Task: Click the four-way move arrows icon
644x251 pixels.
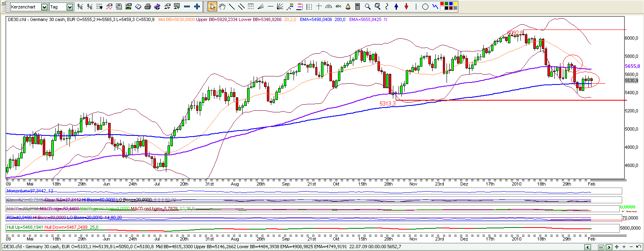Action: (617, 247)
